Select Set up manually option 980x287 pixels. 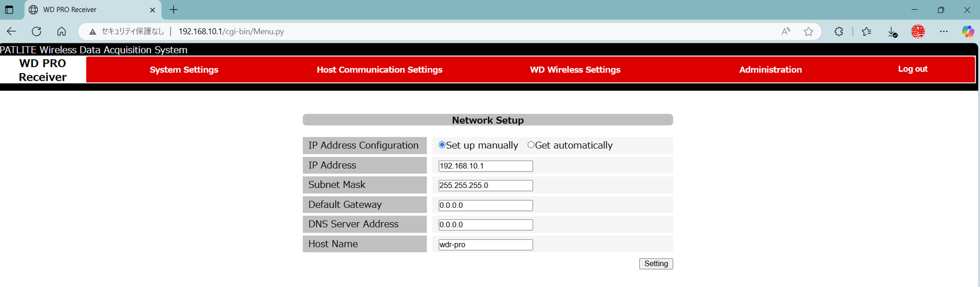442,145
